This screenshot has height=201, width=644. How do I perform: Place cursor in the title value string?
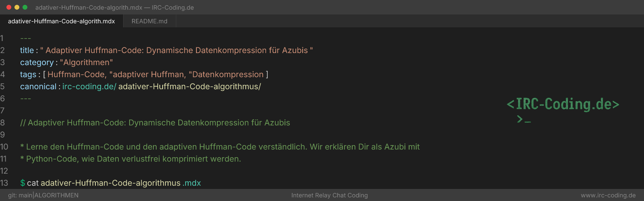click(x=176, y=50)
